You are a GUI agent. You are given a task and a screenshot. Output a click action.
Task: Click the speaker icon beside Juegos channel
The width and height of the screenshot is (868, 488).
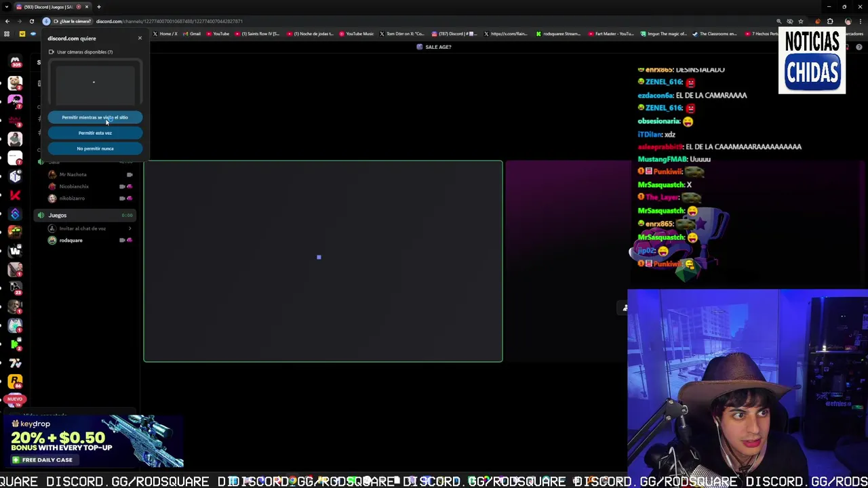[x=41, y=215]
